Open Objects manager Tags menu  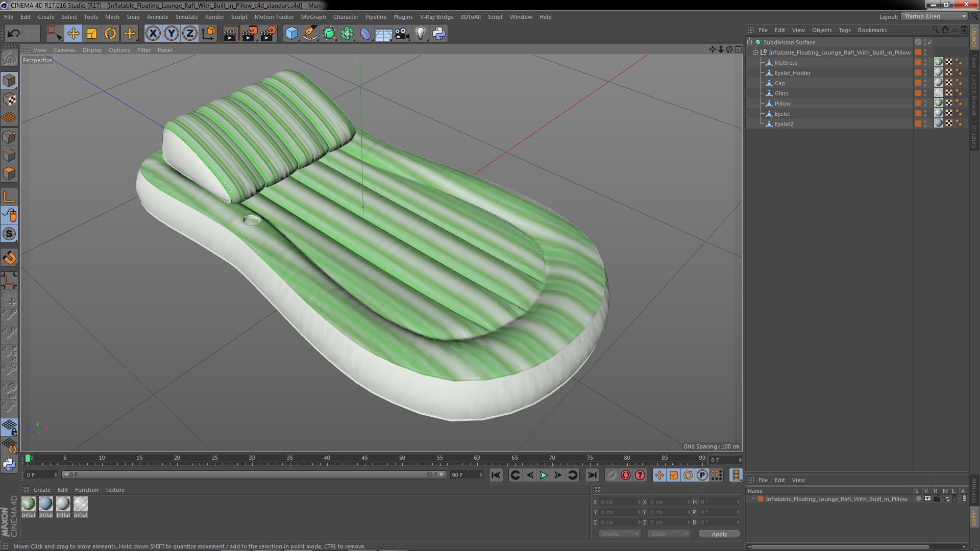845,30
